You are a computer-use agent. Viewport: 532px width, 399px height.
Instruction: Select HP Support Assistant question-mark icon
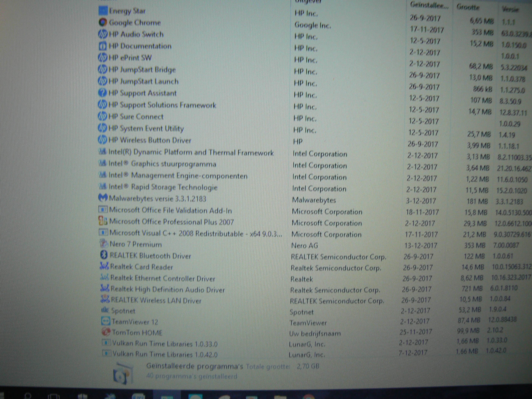[103, 93]
